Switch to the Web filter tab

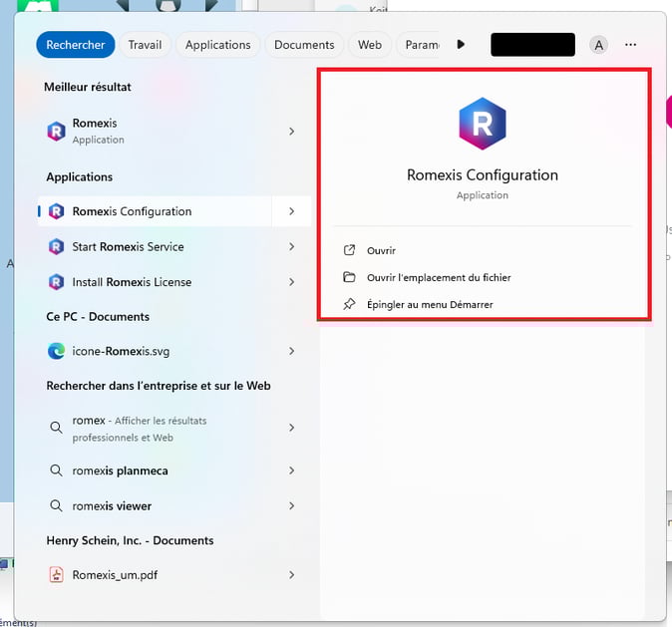pos(370,45)
